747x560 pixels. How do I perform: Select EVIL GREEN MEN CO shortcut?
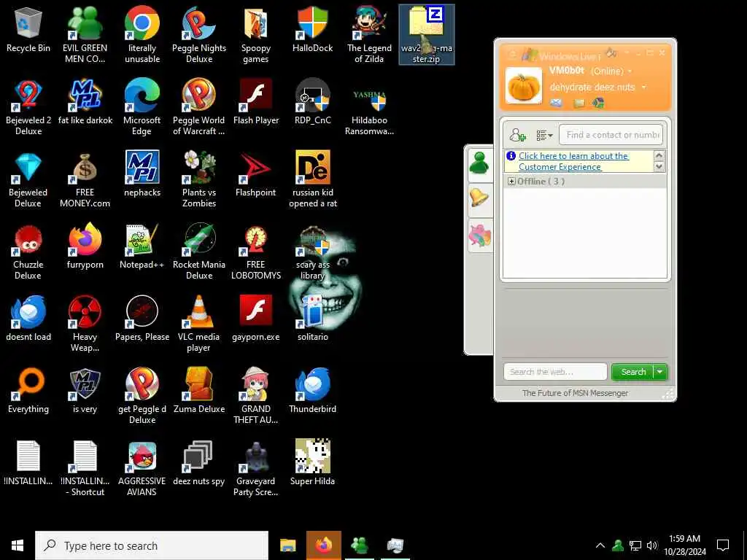85,35
